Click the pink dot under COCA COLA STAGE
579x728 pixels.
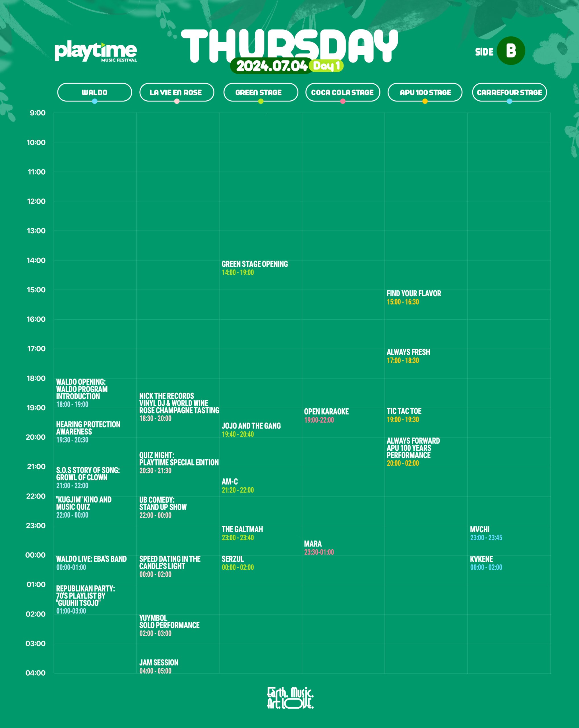coord(343,101)
